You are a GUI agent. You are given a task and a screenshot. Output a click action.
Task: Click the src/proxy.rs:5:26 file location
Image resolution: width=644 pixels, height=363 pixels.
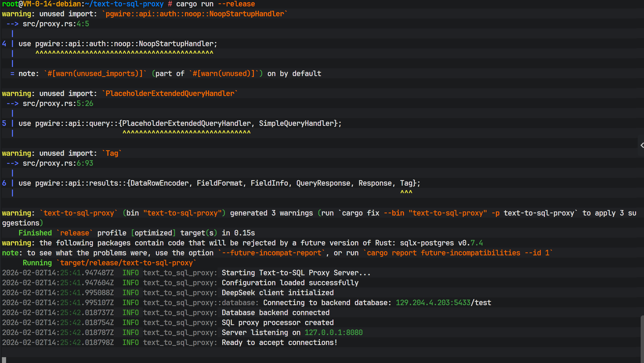pos(58,104)
